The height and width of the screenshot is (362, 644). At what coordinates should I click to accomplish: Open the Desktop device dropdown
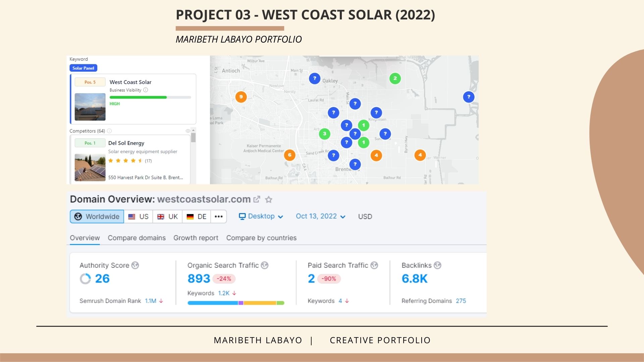pyautogui.click(x=261, y=216)
